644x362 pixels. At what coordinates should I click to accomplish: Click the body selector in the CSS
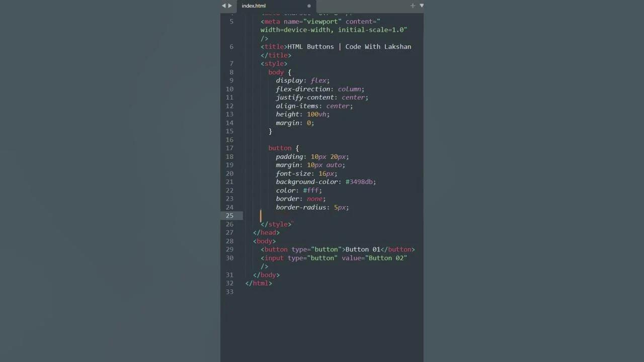(276, 72)
